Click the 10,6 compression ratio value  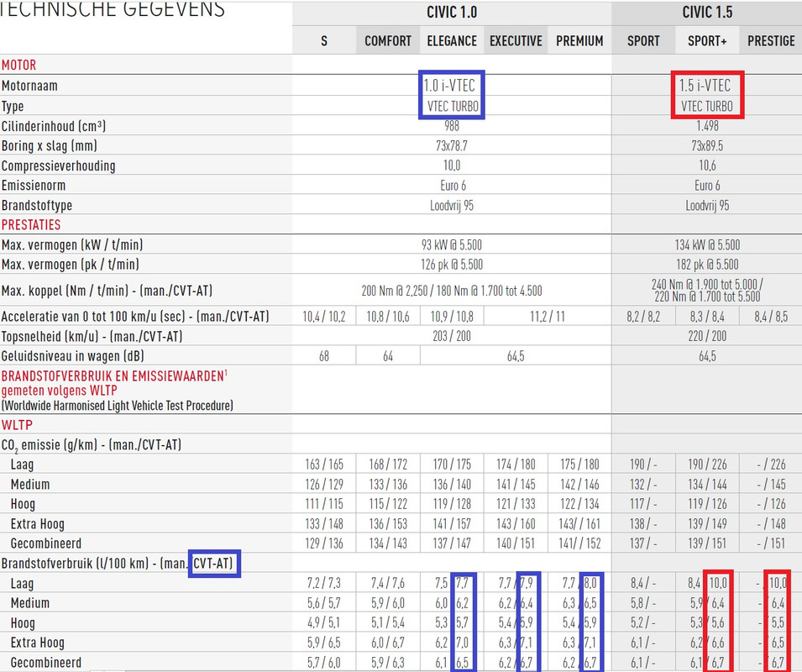(707, 165)
